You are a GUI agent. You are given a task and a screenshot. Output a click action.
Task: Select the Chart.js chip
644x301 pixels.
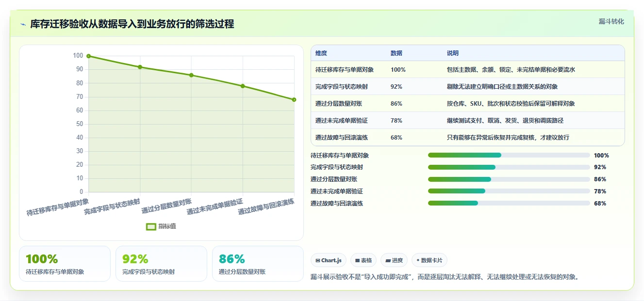(329, 260)
